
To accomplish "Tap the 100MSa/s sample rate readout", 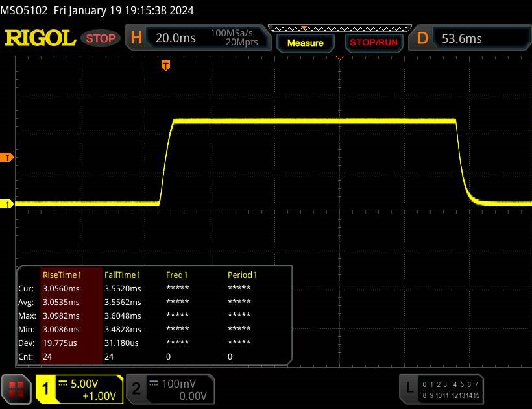I will [x=232, y=33].
